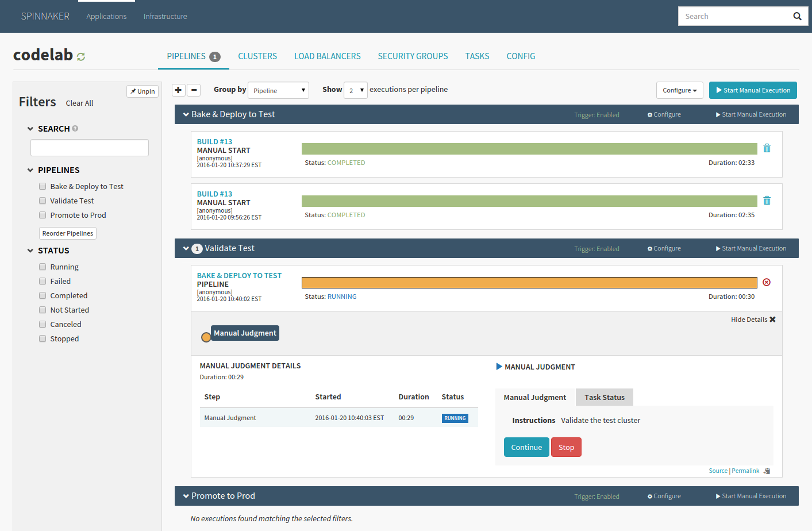Select the Manual Judgment details tab
This screenshot has height=531, width=812.
click(535, 397)
